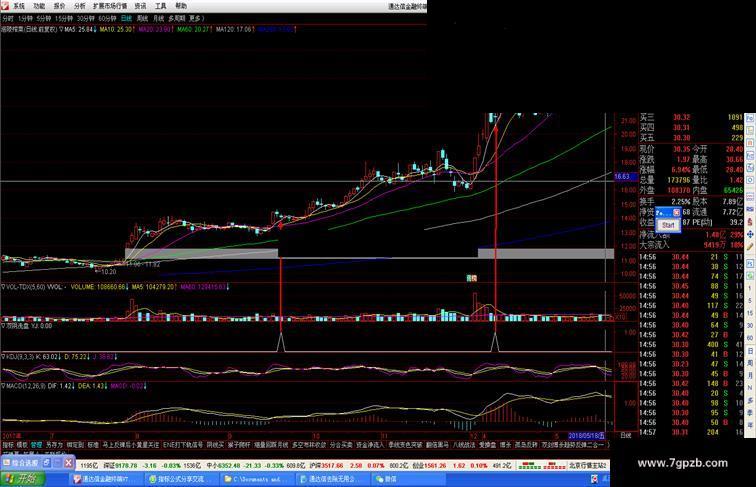Click the red figure sidebar icon
Screen dimensions: 756x487
[750, 221]
